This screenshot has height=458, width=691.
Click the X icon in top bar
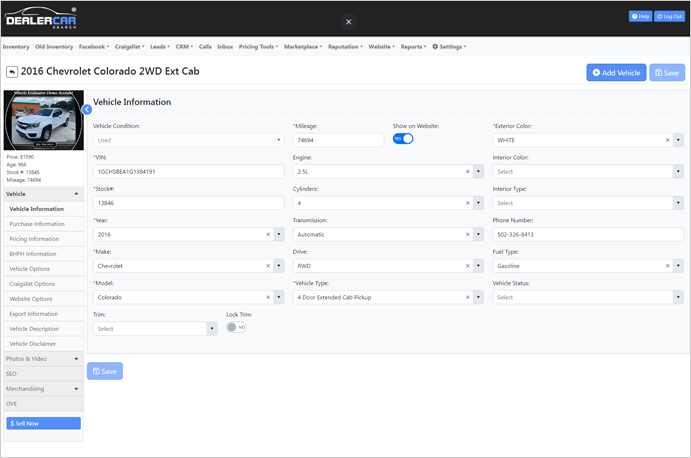tap(348, 21)
